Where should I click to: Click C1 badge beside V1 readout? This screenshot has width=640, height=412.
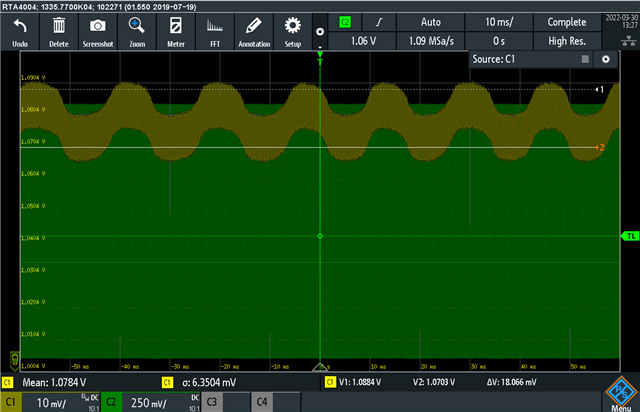point(330,382)
